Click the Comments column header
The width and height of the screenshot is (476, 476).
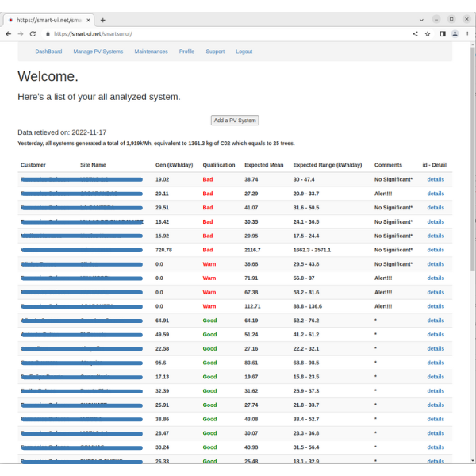click(x=388, y=165)
